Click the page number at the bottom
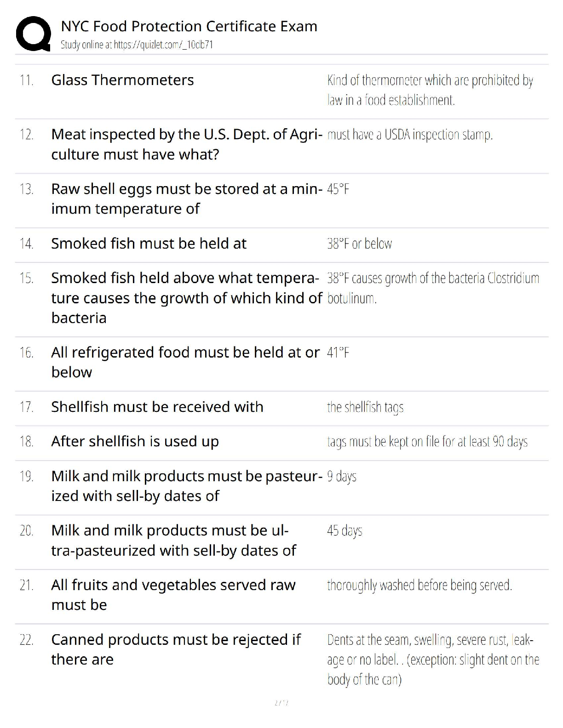Image resolution: width=563 pixels, height=728 pixels. click(x=281, y=703)
